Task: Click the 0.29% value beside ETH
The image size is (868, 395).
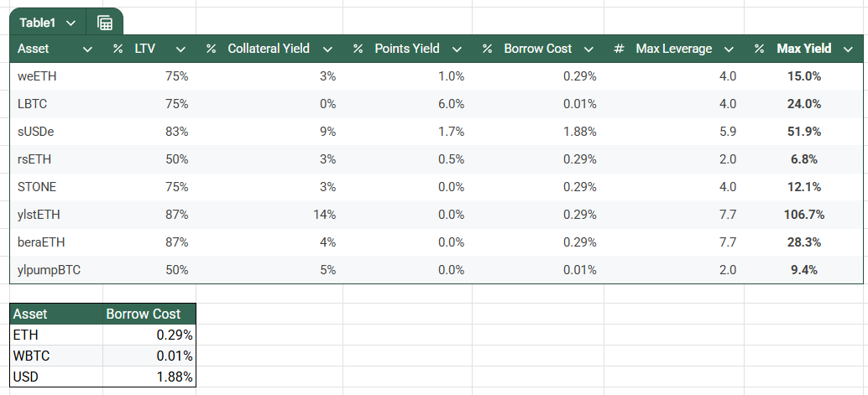Action: (x=175, y=335)
